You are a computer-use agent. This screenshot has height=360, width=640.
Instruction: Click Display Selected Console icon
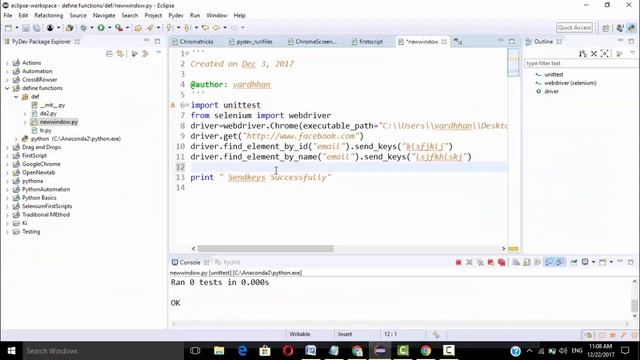585,262
